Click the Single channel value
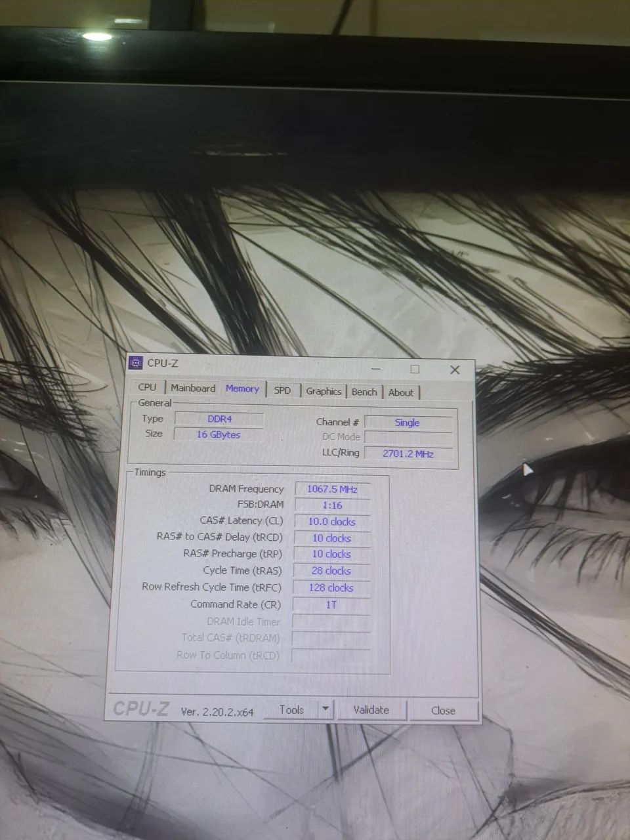This screenshot has width=630, height=840. coord(408,423)
